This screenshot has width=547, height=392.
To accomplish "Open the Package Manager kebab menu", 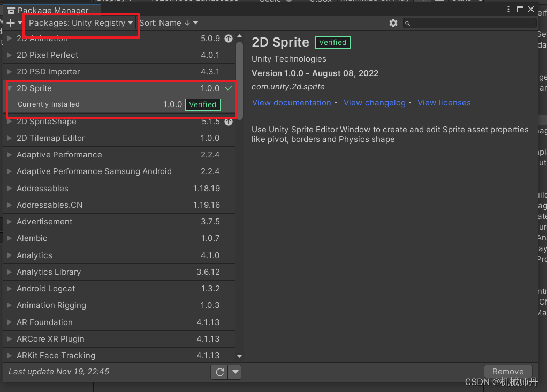I will click(x=508, y=10).
